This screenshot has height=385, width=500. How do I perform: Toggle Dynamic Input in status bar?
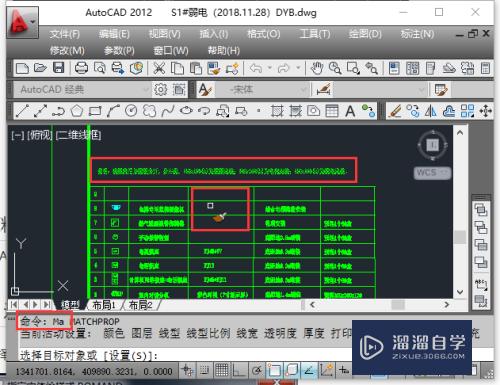coord(344,370)
